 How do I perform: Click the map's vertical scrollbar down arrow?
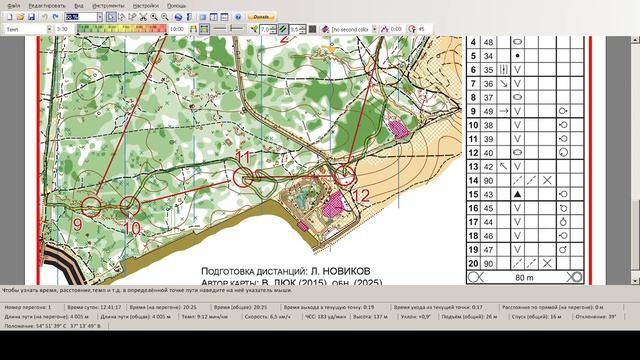click(x=635, y=281)
